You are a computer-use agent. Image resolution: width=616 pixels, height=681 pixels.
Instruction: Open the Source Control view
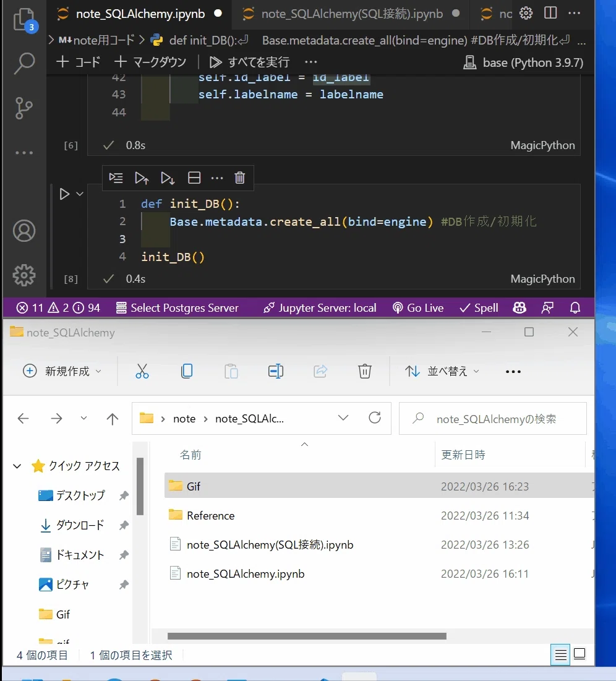pyautogui.click(x=24, y=108)
